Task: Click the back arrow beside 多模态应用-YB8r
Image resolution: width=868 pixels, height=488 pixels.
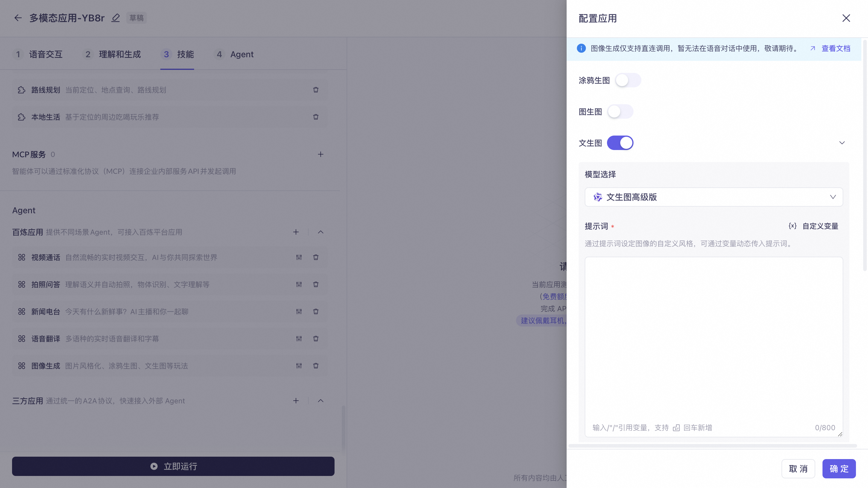Action: click(18, 18)
